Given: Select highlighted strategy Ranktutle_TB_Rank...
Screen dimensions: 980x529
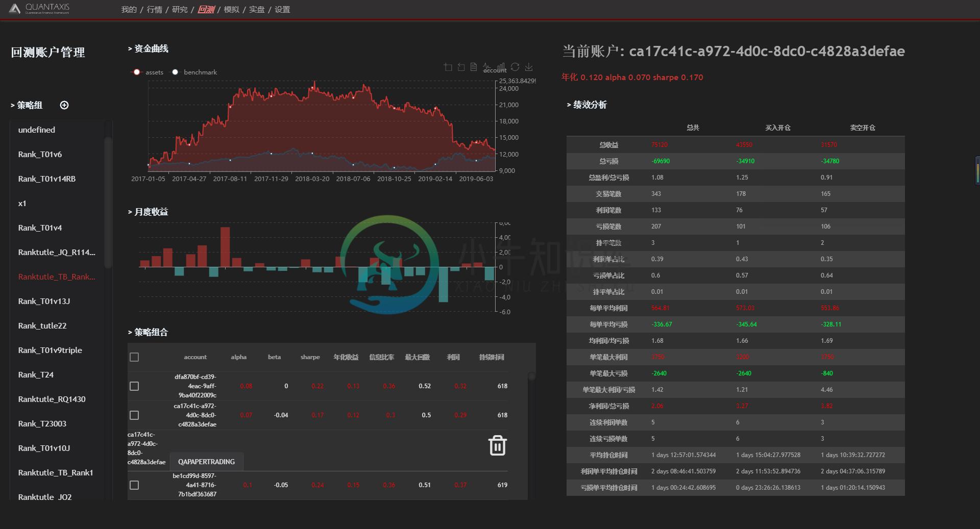Looking at the screenshot, I should point(57,277).
